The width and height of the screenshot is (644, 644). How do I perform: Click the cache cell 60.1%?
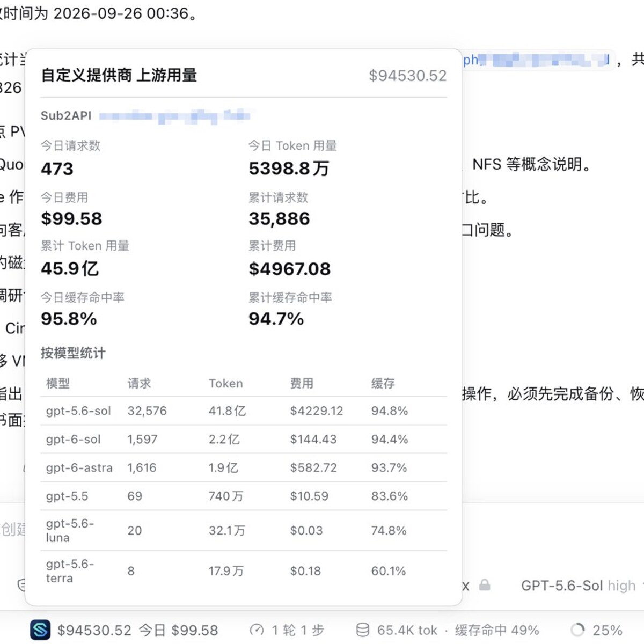(389, 571)
